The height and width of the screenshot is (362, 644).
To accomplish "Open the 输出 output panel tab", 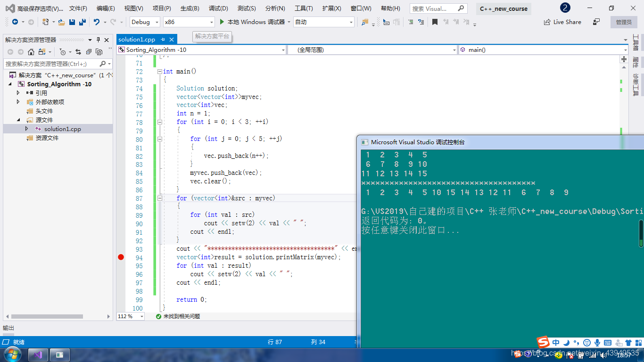I will pyautogui.click(x=8, y=328).
